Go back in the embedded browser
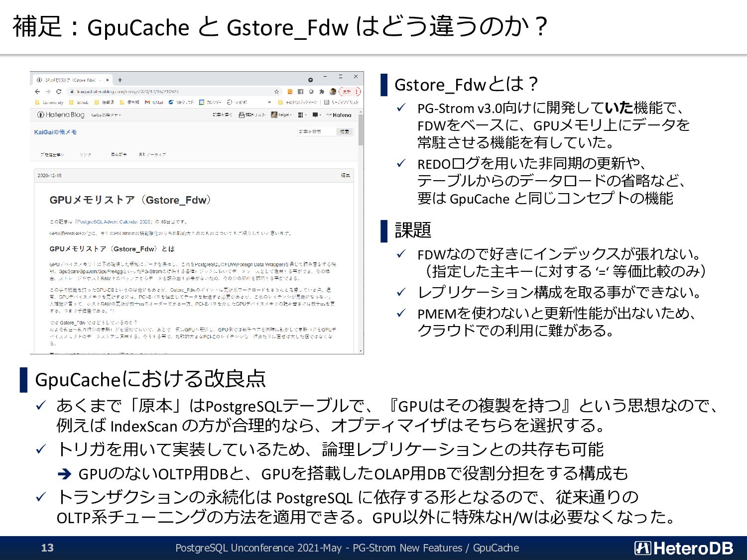The image size is (747, 560). (x=37, y=92)
